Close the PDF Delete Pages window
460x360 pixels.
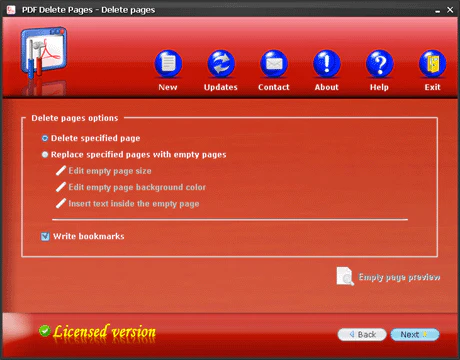pyautogui.click(x=450, y=10)
